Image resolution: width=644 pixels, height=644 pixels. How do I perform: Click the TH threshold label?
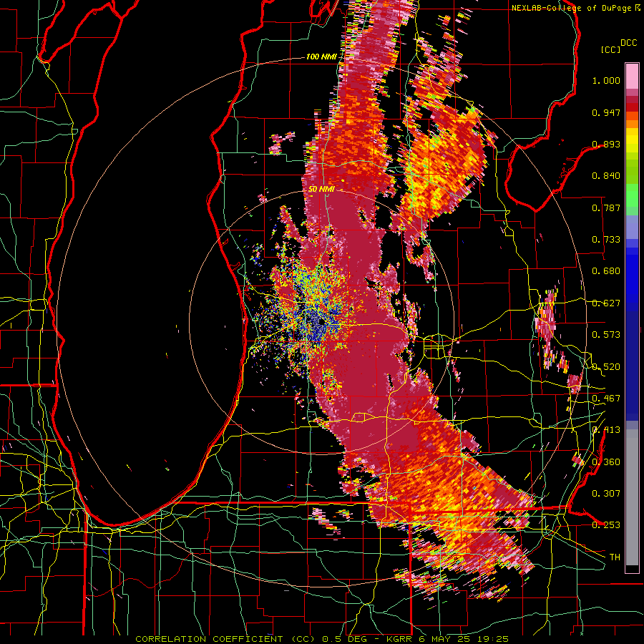615,557
